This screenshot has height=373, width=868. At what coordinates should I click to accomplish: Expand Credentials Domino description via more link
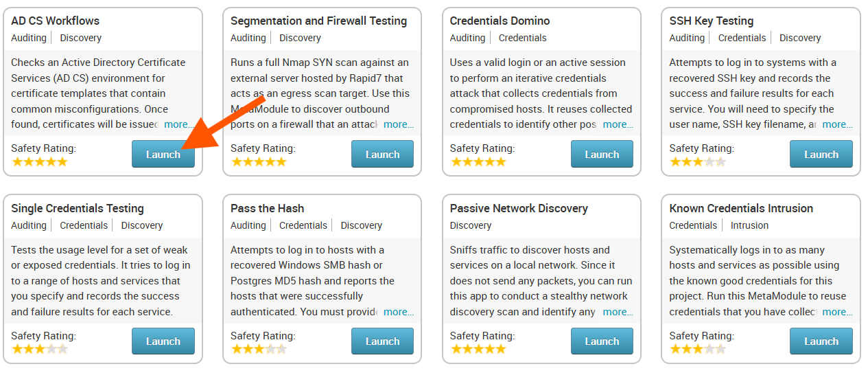pyautogui.click(x=618, y=124)
